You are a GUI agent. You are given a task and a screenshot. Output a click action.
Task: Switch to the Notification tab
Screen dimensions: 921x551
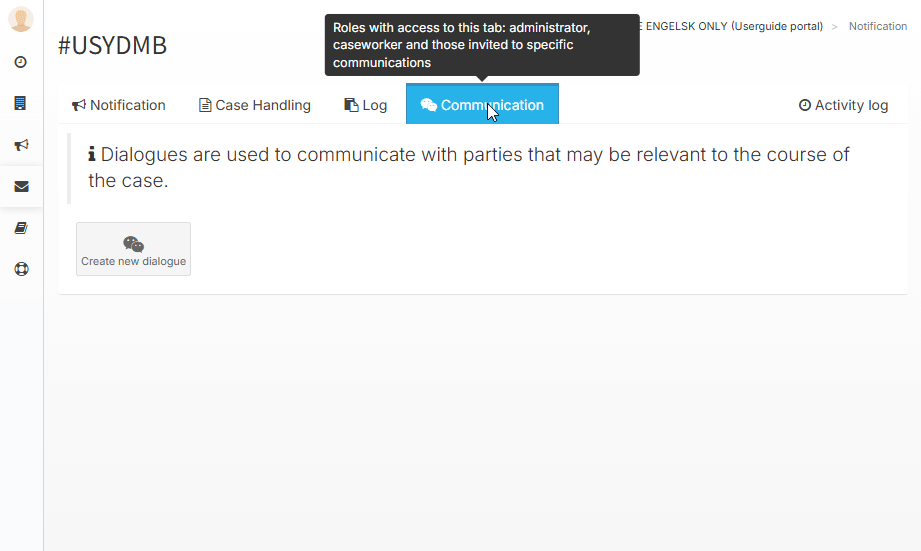pyautogui.click(x=119, y=105)
